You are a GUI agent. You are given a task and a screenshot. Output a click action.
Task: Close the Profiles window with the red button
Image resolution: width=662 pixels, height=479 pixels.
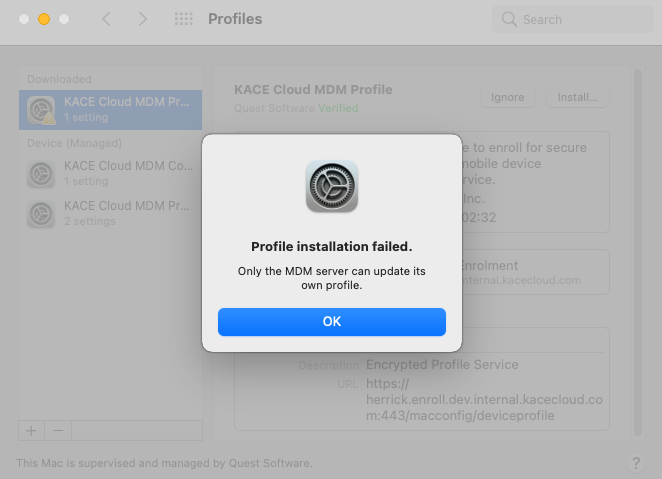[x=24, y=19]
